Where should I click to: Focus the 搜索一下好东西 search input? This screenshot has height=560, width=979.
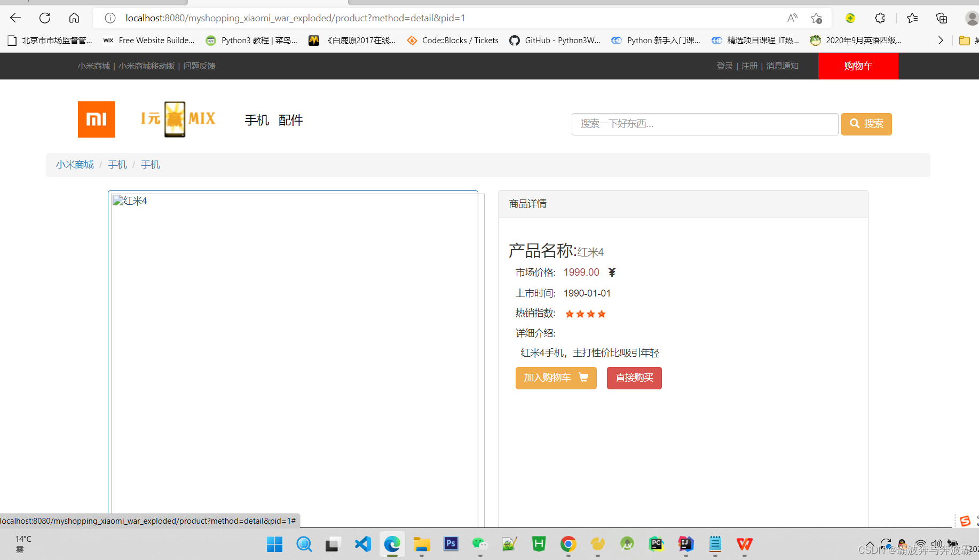[705, 124]
